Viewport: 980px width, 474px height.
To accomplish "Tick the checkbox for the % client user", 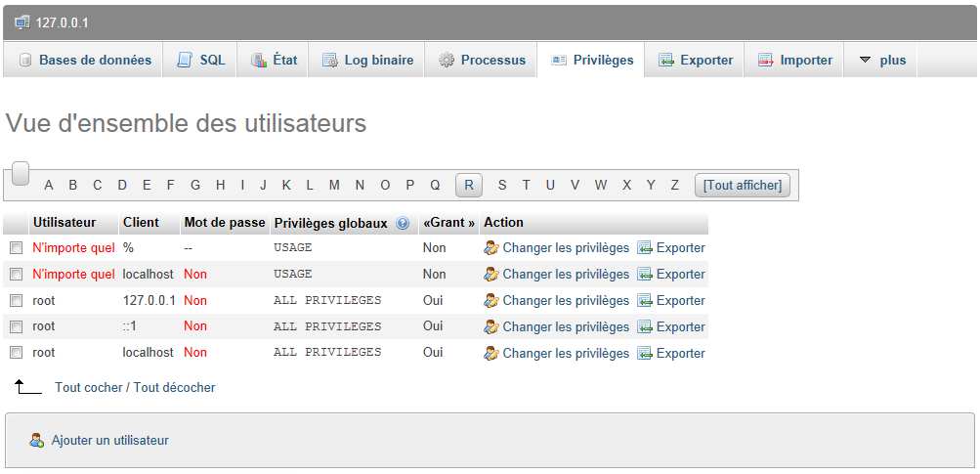I will pos(16,248).
